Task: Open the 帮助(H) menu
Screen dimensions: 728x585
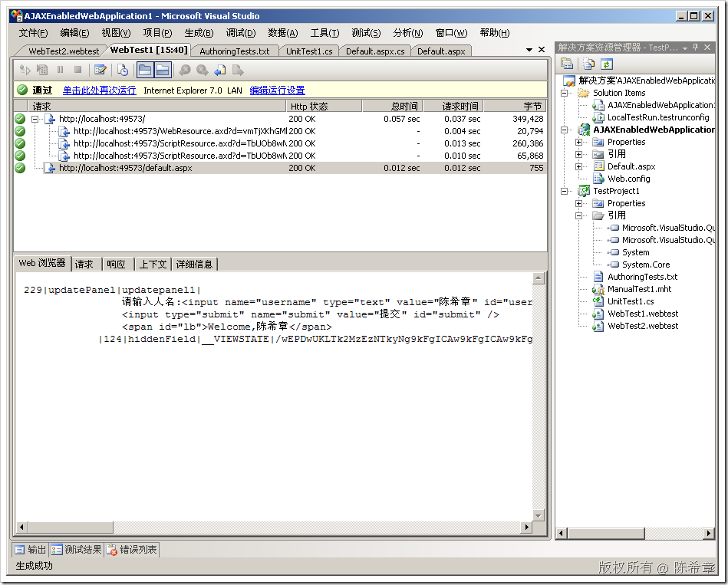Action: 495,32
